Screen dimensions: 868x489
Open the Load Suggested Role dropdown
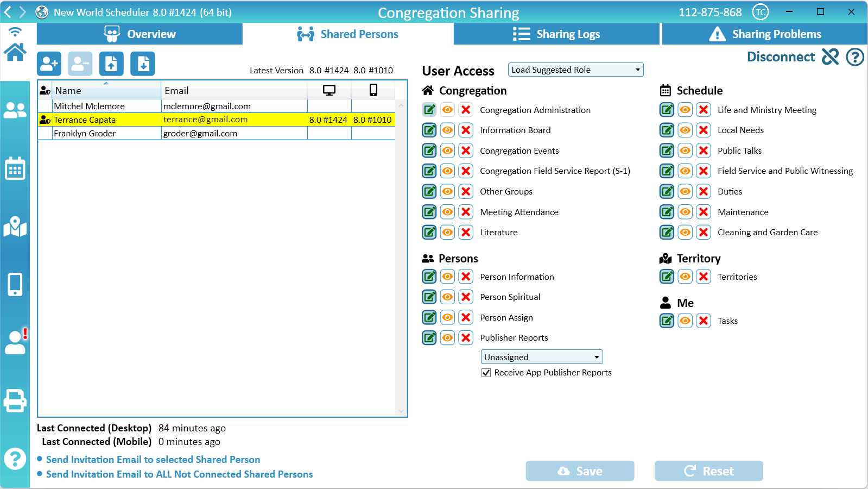coord(575,70)
